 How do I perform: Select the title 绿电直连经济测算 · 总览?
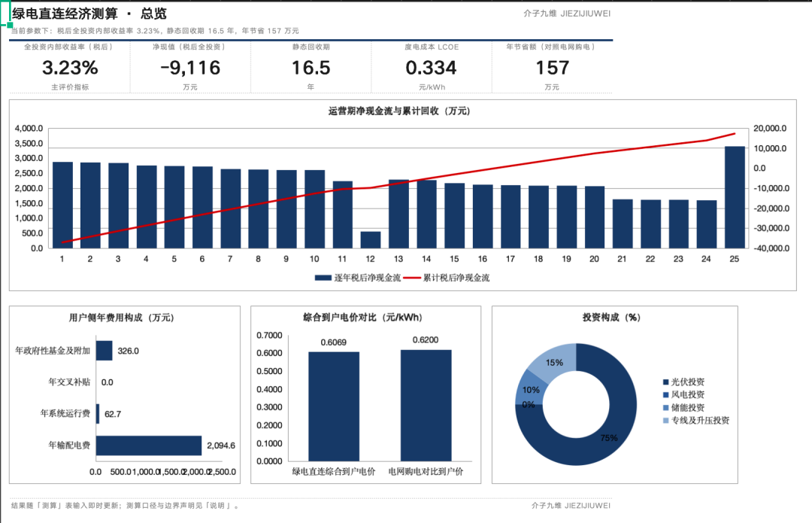point(89,14)
